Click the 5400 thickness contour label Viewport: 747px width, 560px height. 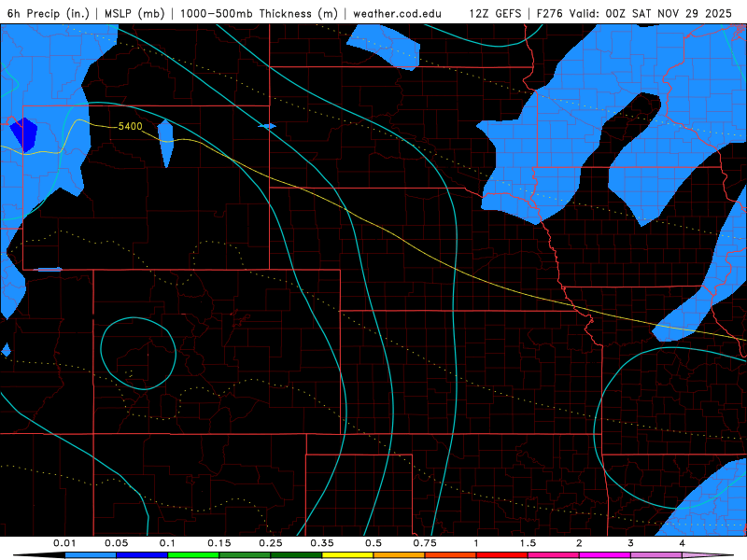coord(130,126)
